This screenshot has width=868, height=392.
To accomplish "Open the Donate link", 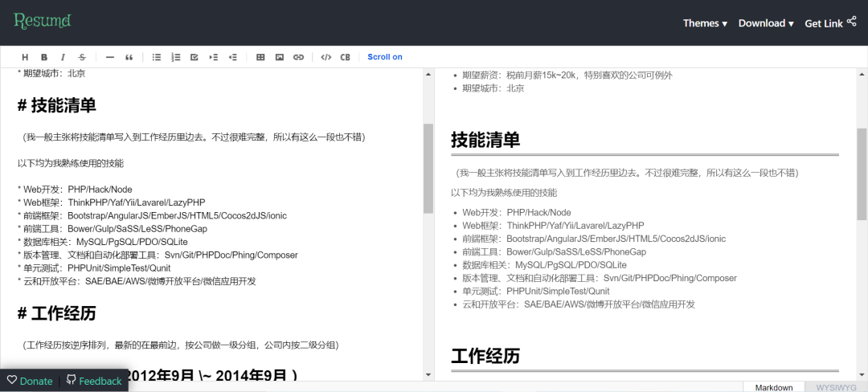I will pyautogui.click(x=30, y=381).
